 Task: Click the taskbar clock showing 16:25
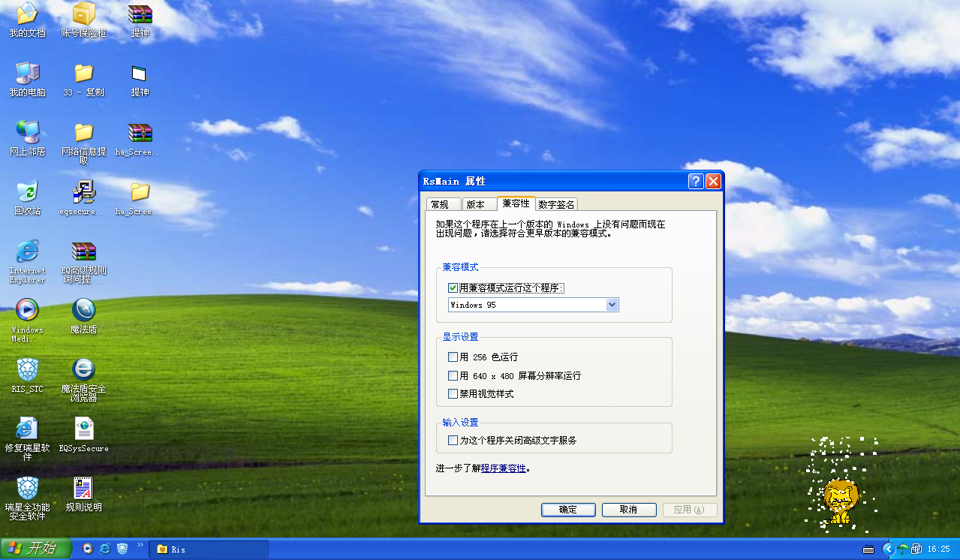pos(939,549)
